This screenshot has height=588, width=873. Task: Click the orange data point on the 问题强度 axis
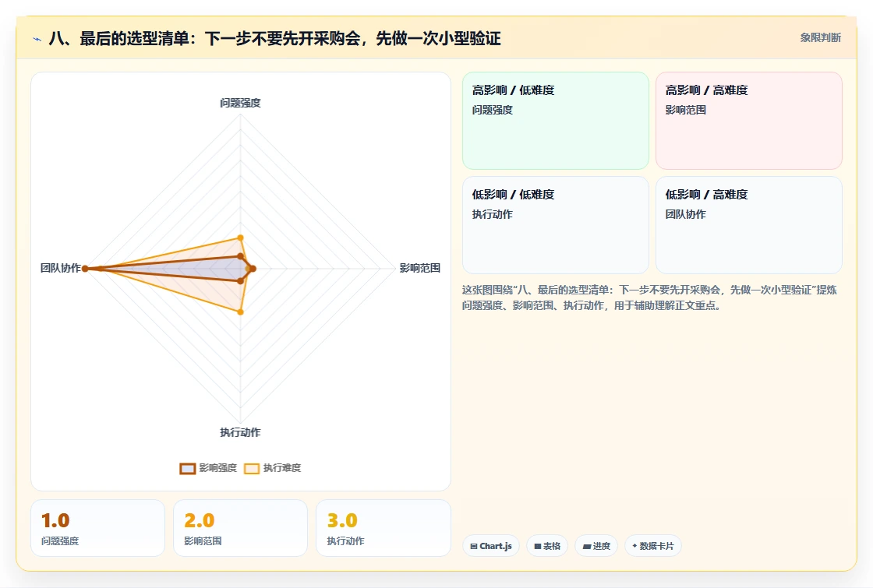241,238
